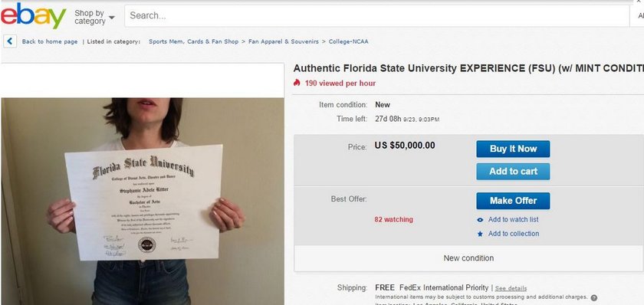The width and height of the screenshot is (644, 305).
Task: Open shipping See details link
Action: 511,289
